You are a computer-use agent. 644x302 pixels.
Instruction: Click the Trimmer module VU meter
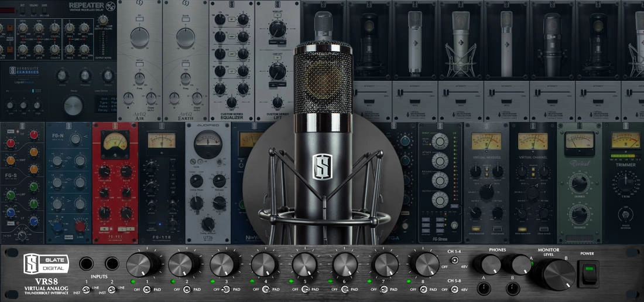(x=625, y=141)
